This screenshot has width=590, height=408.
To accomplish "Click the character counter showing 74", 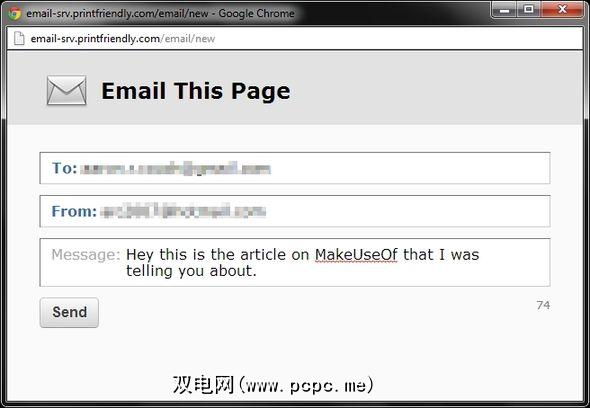I will click(543, 305).
